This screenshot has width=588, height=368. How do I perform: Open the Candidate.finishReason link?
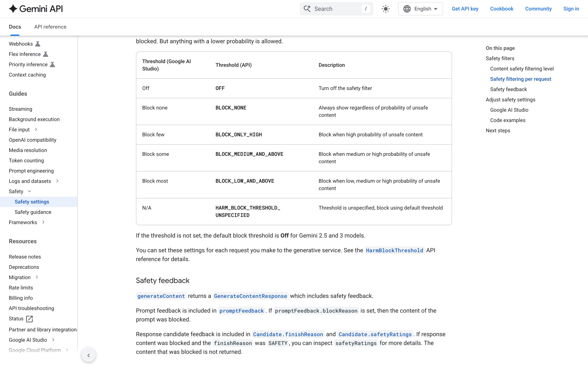[288, 334]
